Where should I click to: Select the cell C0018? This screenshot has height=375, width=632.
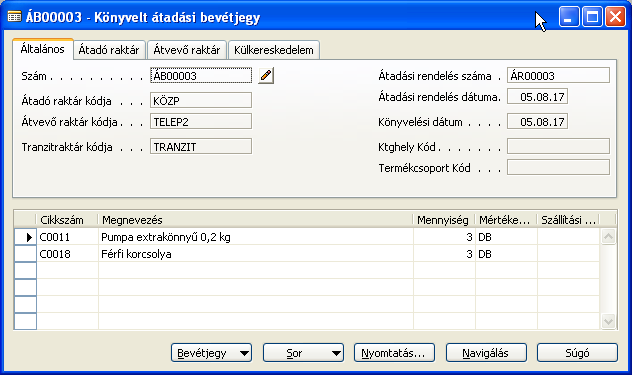pyautogui.click(x=67, y=254)
